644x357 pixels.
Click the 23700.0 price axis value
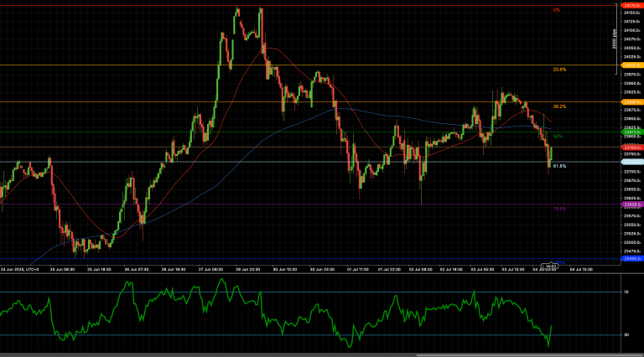[631, 172]
